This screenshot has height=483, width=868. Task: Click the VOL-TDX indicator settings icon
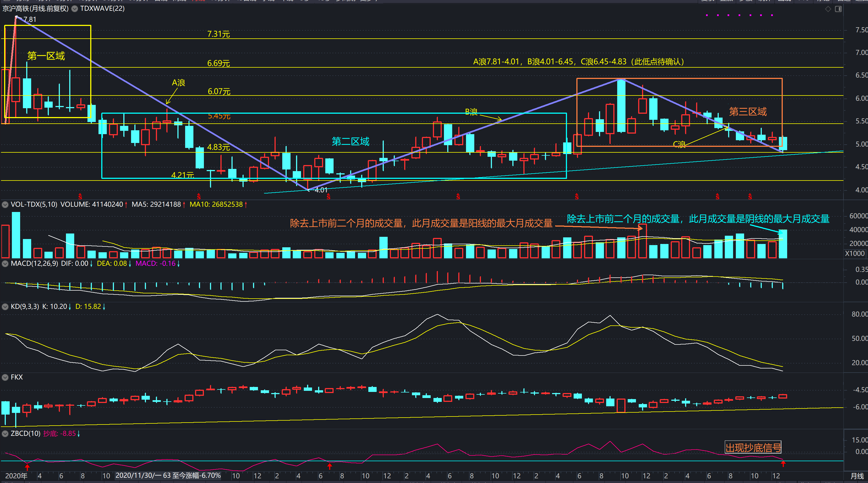(x=5, y=205)
